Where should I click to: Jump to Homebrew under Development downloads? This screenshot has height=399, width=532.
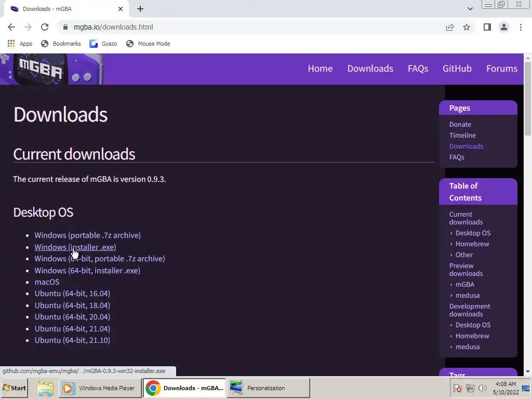pyautogui.click(x=472, y=336)
